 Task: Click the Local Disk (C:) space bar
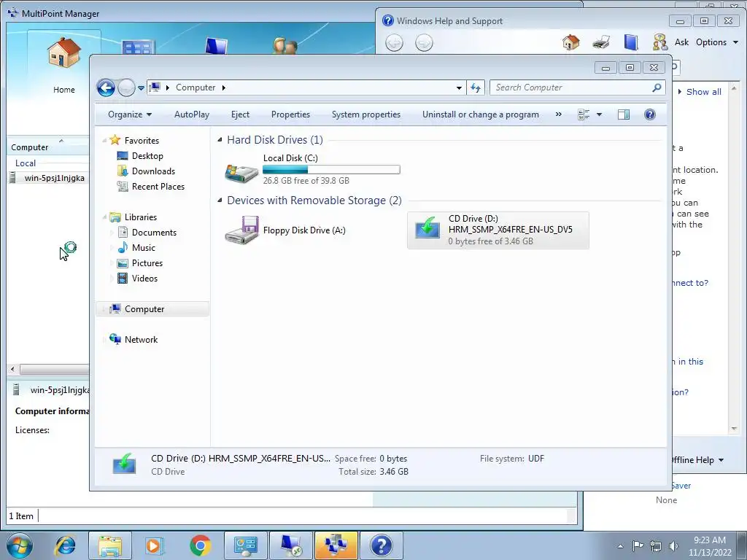click(x=331, y=169)
